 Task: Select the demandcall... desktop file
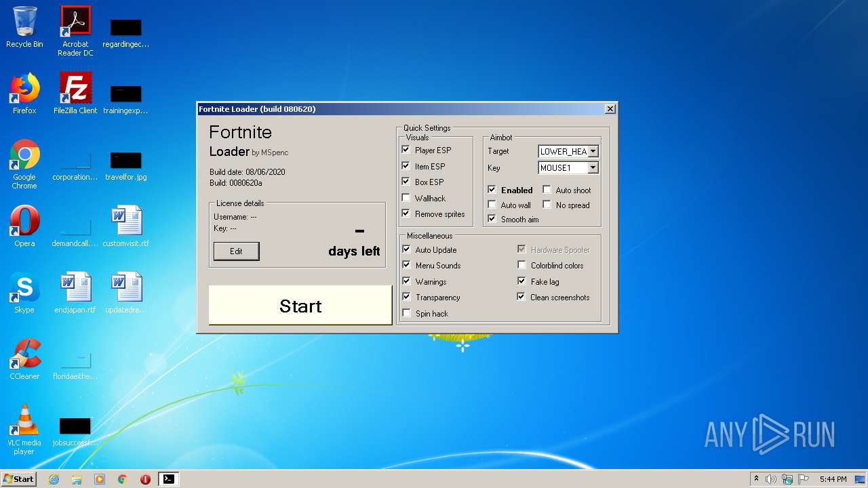click(x=75, y=230)
